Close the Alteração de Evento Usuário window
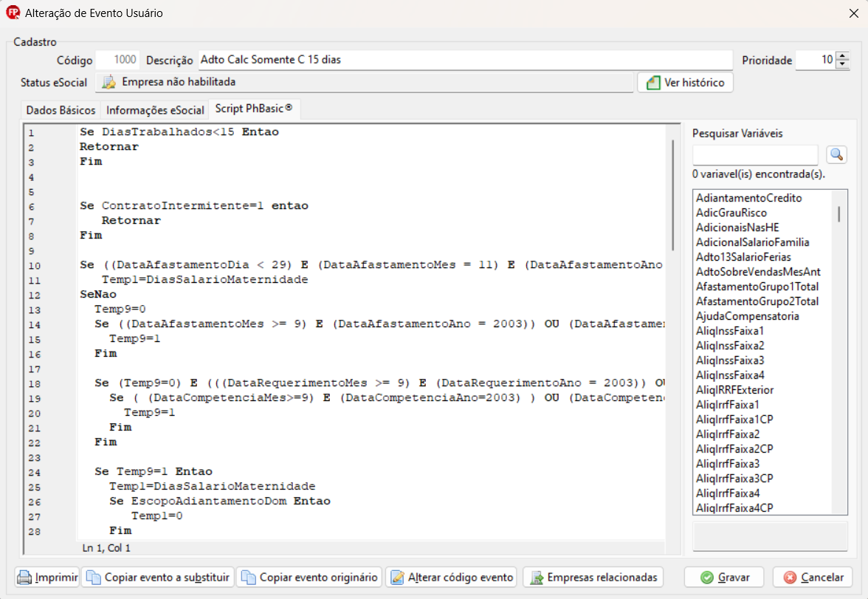 pos(853,13)
